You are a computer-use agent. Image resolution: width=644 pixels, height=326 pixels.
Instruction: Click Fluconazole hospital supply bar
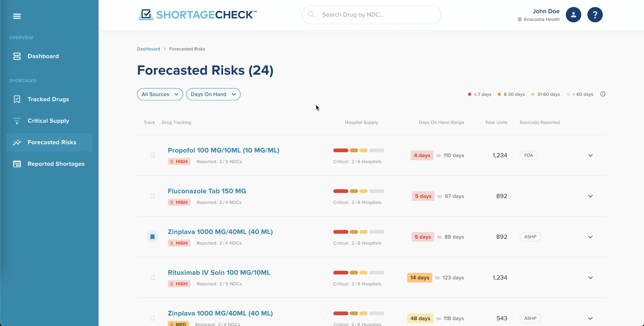pos(359,191)
